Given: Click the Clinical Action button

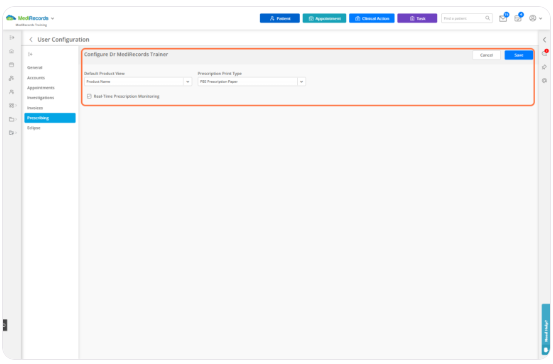Looking at the screenshot, I should point(372,18).
